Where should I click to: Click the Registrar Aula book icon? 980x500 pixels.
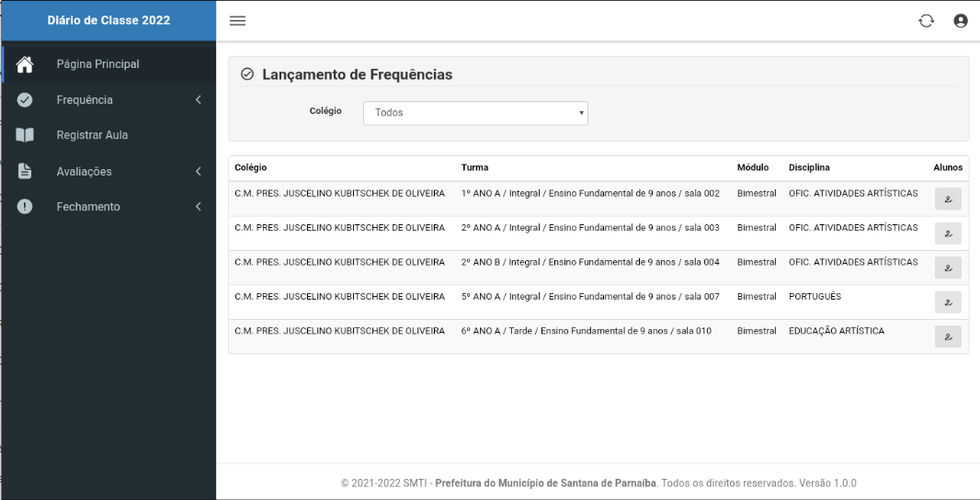pos(25,135)
